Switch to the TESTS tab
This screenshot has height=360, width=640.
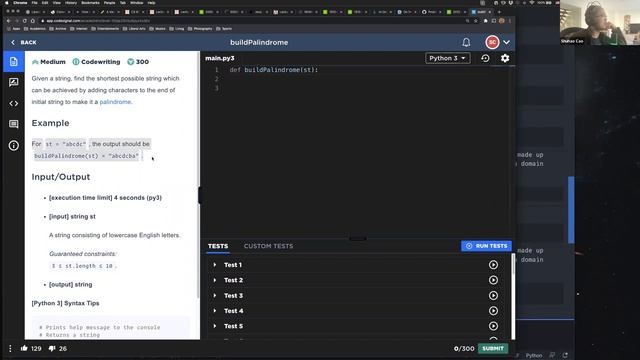tap(218, 246)
